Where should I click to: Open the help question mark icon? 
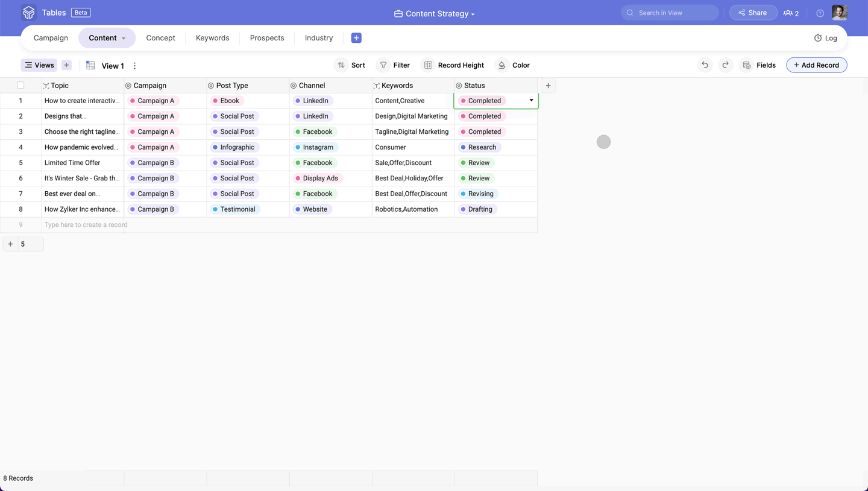[x=820, y=13]
